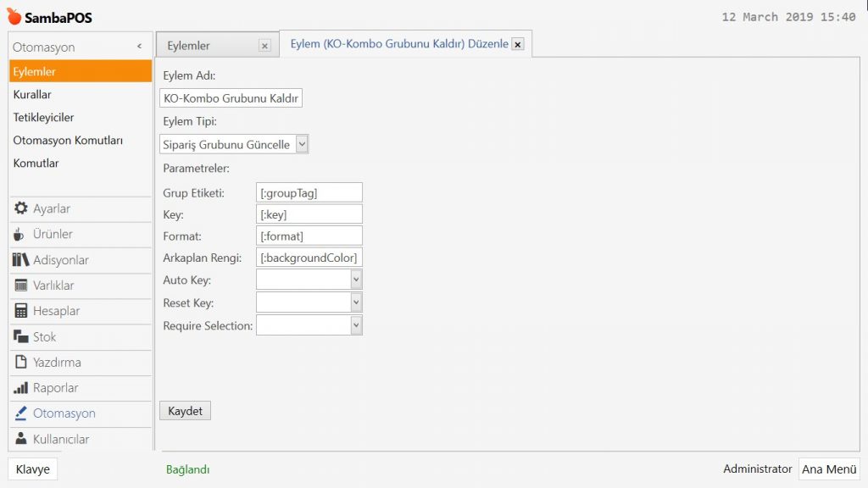Expand the Require Selection dropdown
Screen dimensions: 868x488
click(x=356, y=325)
